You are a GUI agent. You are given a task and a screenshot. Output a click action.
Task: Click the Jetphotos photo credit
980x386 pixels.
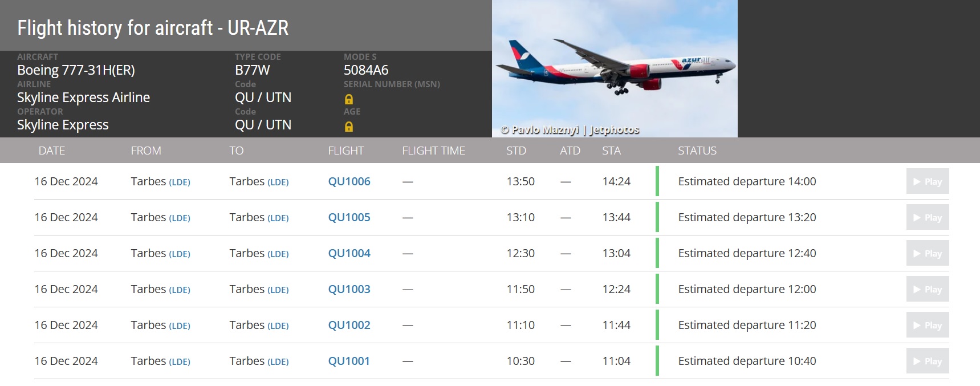tap(614, 130)
